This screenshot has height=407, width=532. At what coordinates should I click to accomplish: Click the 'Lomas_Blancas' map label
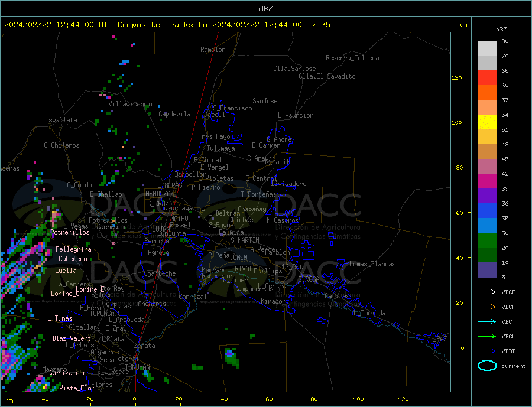[x=372, y=264]
